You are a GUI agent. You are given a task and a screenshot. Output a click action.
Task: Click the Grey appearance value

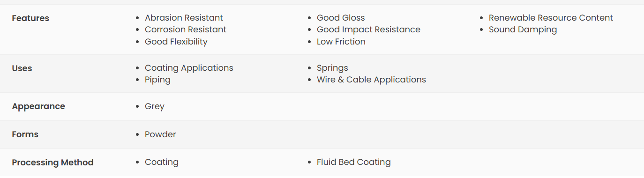(x=155, y=106)
